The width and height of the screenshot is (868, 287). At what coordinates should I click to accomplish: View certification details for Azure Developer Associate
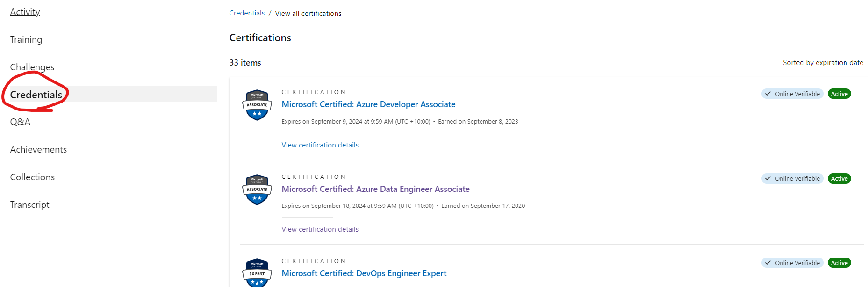click(x=320, y=145)
